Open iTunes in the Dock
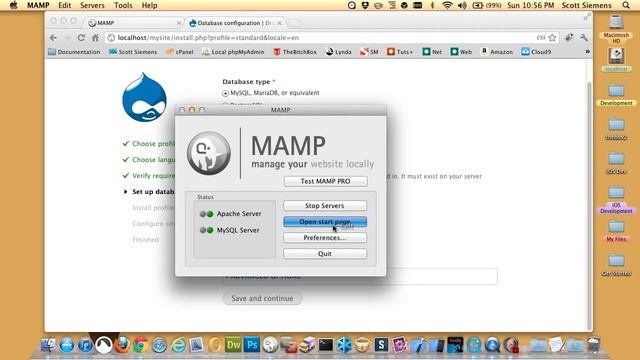640x360 pixels. click(x=85, y=345)
